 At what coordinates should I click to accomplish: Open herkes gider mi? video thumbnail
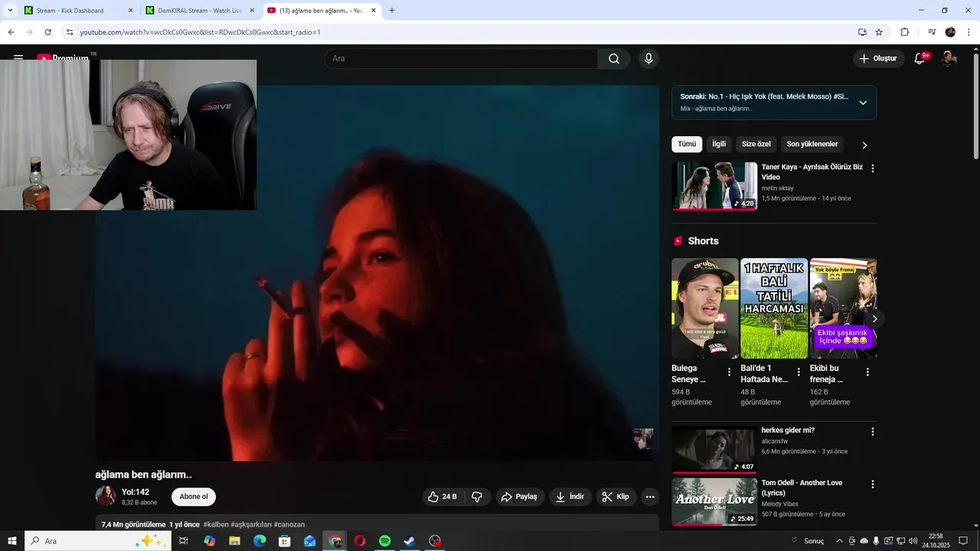point(714,449)
